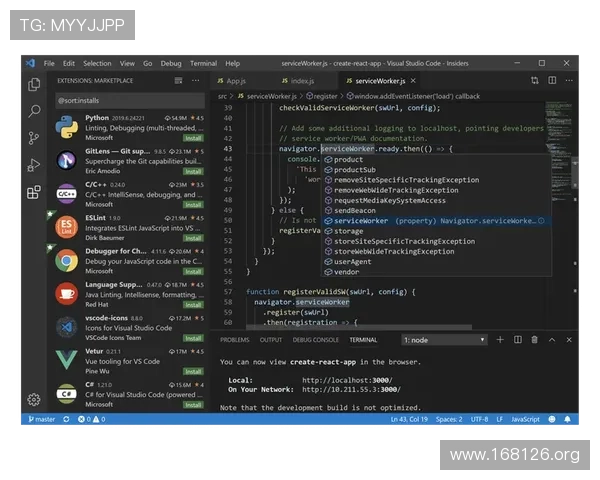The width and height of the screenshot is (600, 480).
Task: Open the Go menu
Action: (x=147, y=64)
